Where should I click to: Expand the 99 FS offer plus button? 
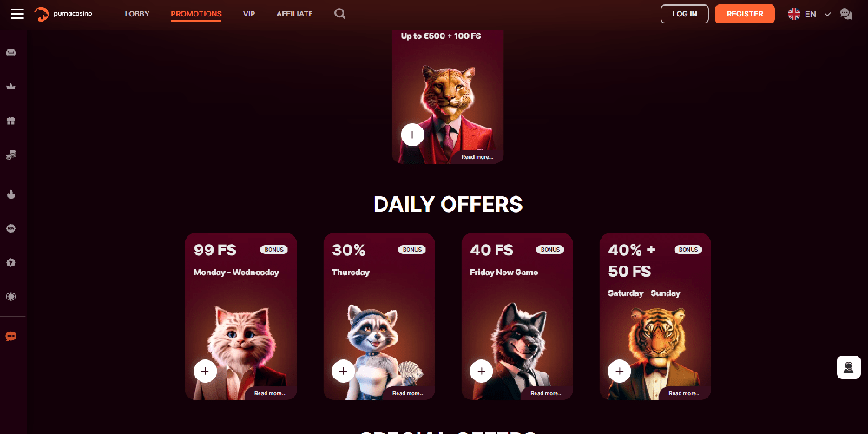point(206,371)
